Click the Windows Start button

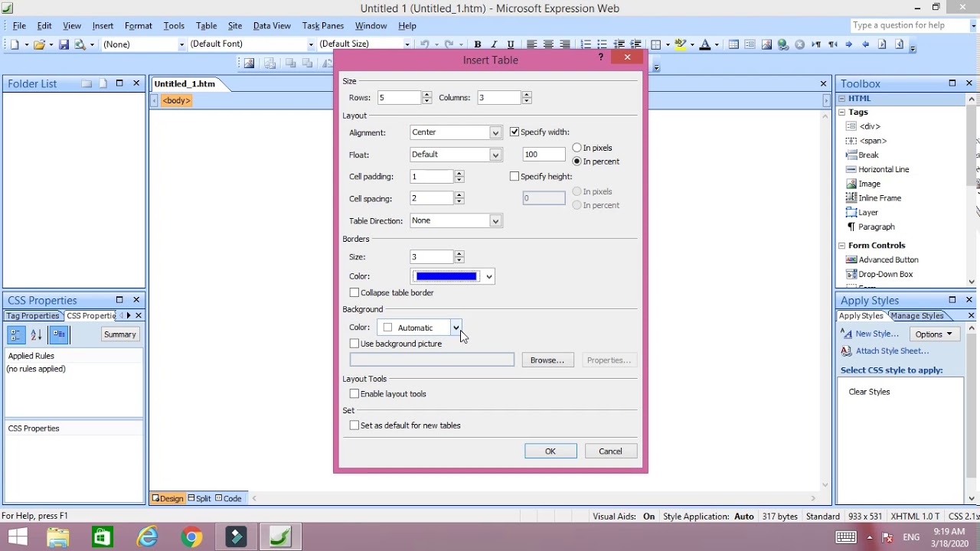[x=17, y=537]
